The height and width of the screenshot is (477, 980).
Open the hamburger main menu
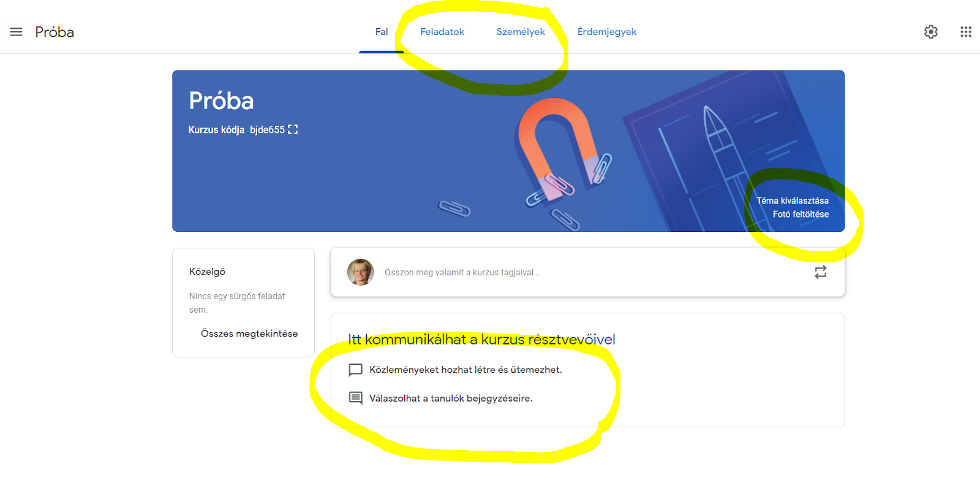click(x=16, y=32)
